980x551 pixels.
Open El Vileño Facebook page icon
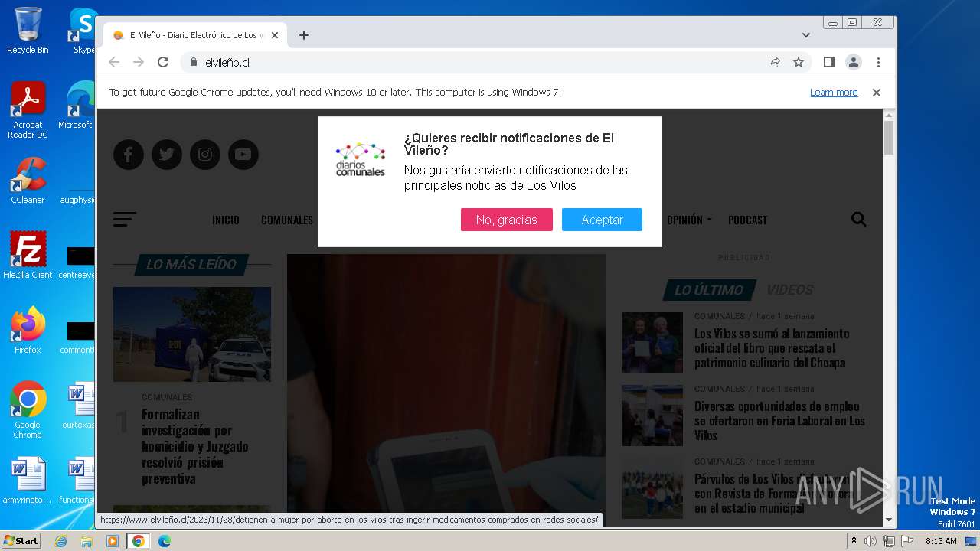pos(129,155)
